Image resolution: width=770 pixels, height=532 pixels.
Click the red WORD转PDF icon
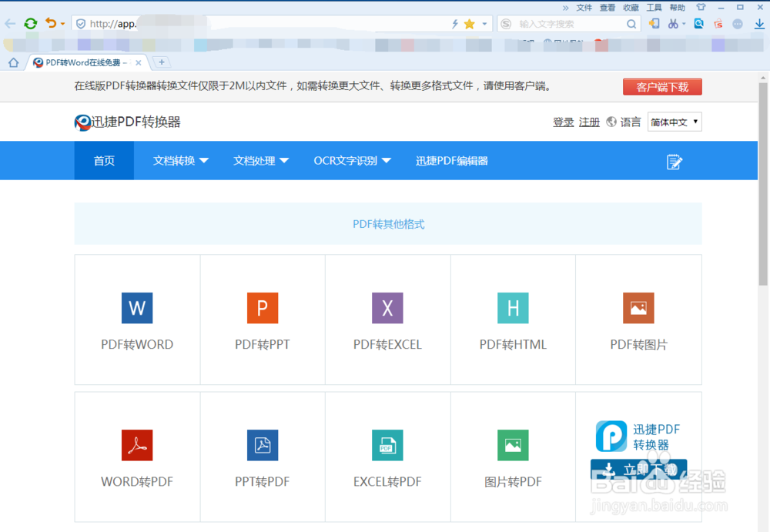click(x=137, y=445)
